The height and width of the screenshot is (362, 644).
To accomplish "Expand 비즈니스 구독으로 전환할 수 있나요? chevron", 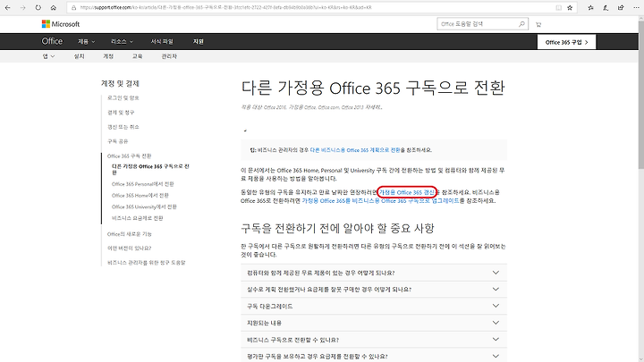I will [496, 340].
